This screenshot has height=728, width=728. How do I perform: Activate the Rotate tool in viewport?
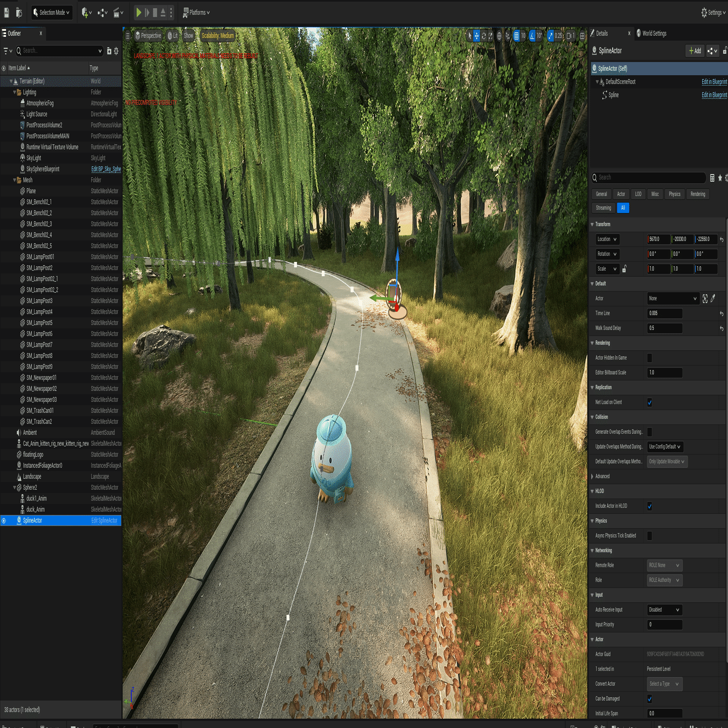click(484, 36)
